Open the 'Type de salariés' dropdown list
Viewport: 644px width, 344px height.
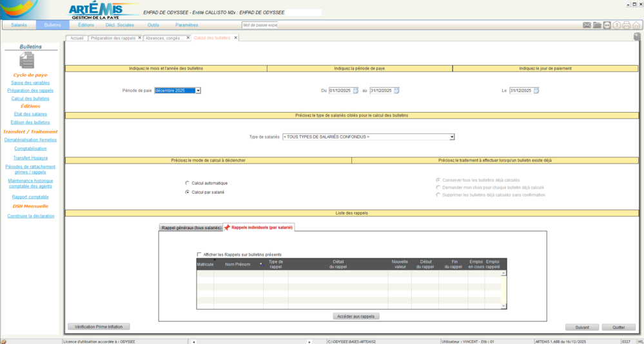tap(452, 137)
